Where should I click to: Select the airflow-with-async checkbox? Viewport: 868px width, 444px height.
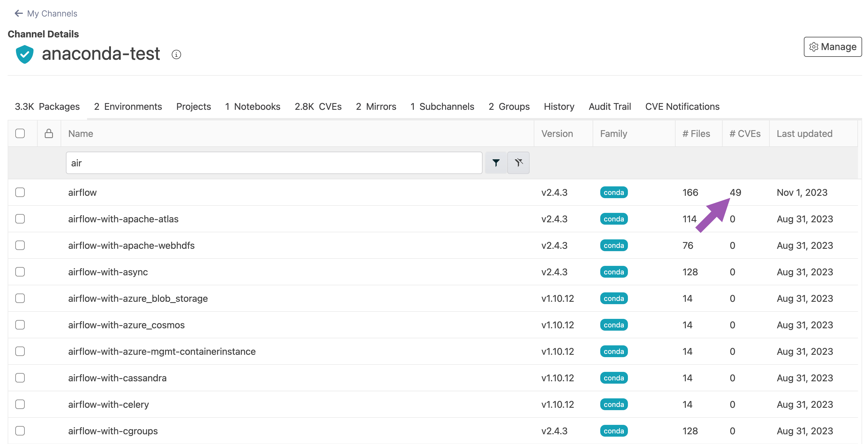[x=20, y=272]
